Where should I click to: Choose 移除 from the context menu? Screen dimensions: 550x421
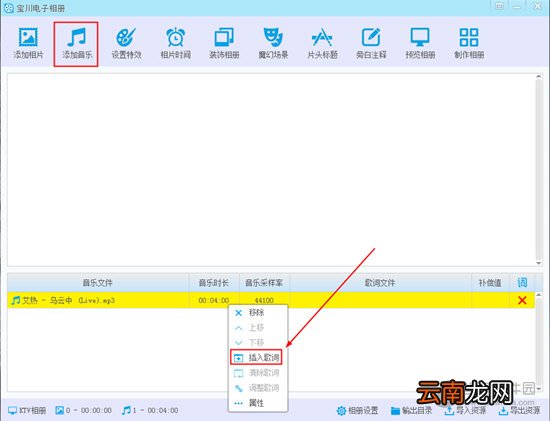click(258, 313)
